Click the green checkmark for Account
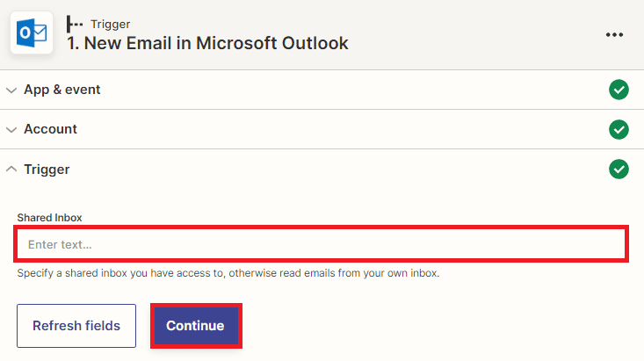Viewport: 644px width, 361px height. (619, 129)
